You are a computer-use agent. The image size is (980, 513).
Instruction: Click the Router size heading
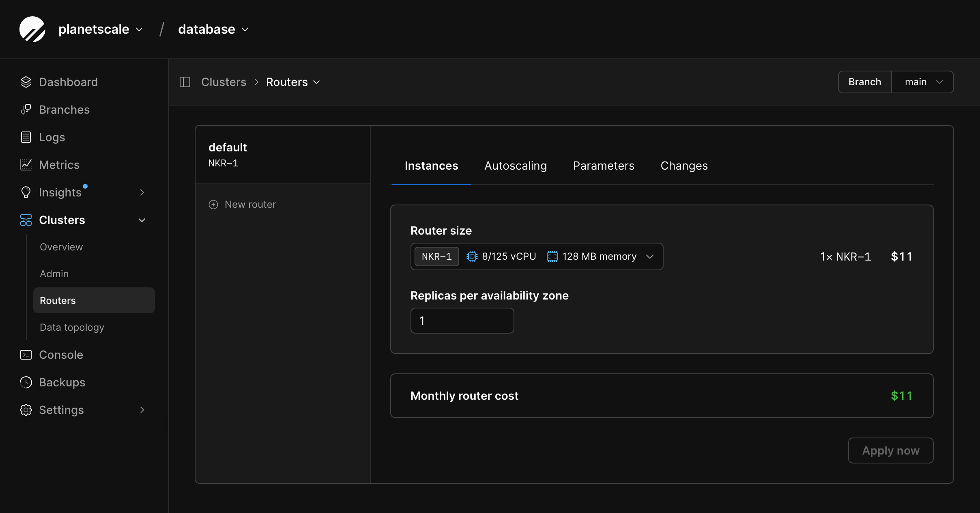(441, 231)
